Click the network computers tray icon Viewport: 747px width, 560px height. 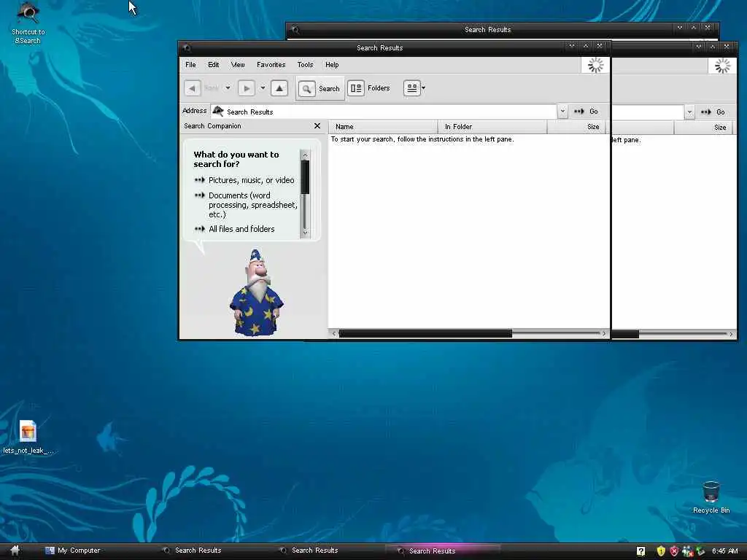pyautogui.click(x=687, y=551)
